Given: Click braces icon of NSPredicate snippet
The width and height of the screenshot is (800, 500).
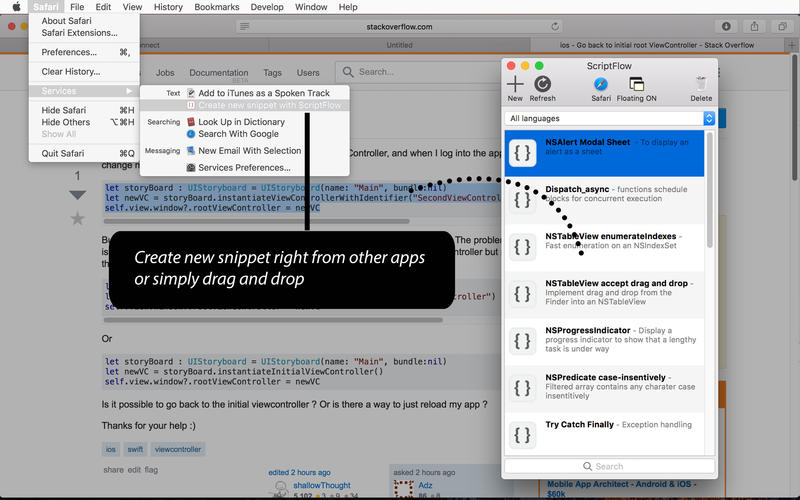Looking at the screenshot, I should [522, 388].
